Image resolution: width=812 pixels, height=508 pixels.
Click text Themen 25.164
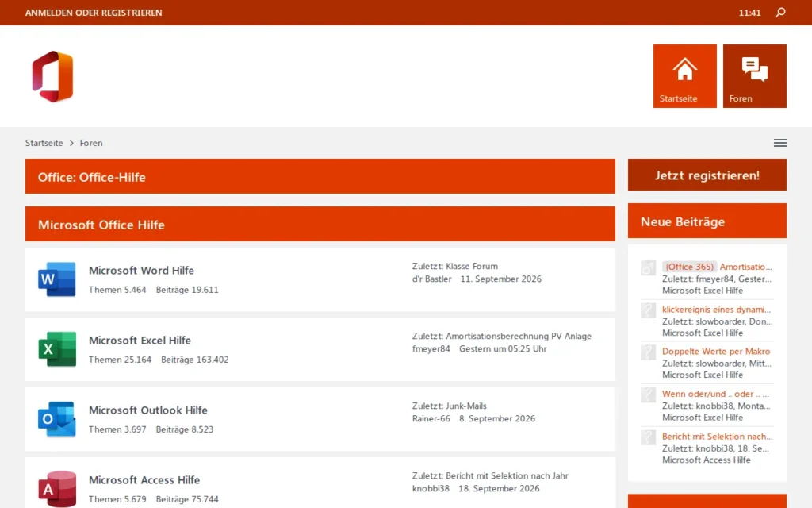(x=120, y=360)
